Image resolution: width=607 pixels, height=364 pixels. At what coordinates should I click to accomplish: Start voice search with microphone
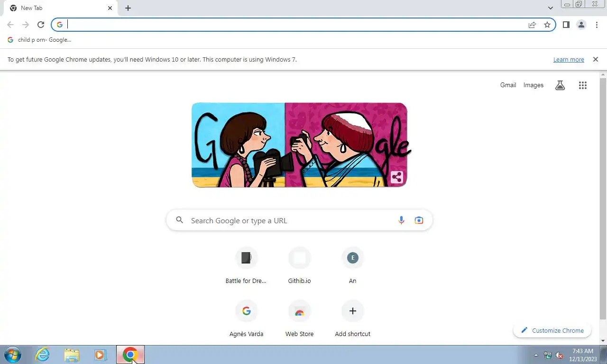pos(401,220)
